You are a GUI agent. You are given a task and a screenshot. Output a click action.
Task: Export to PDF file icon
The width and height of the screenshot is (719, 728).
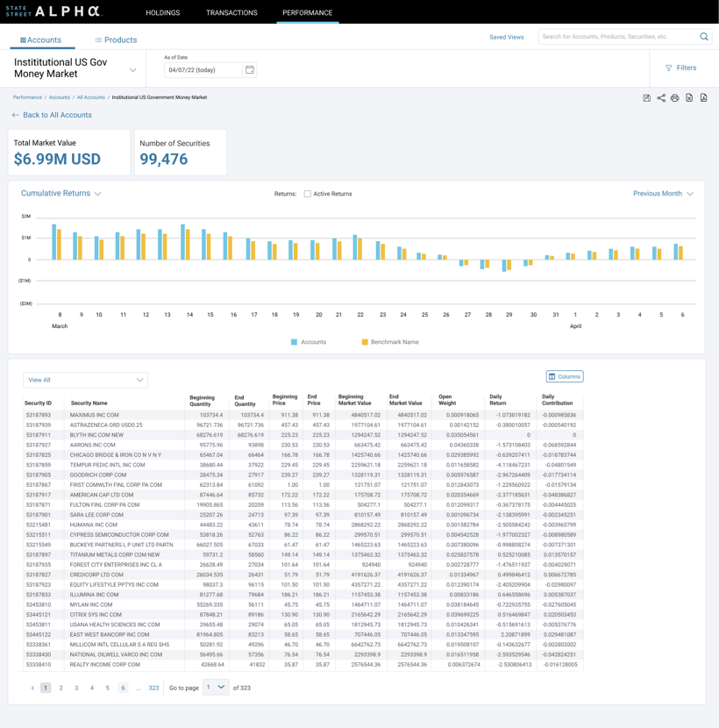pos(703,98)
